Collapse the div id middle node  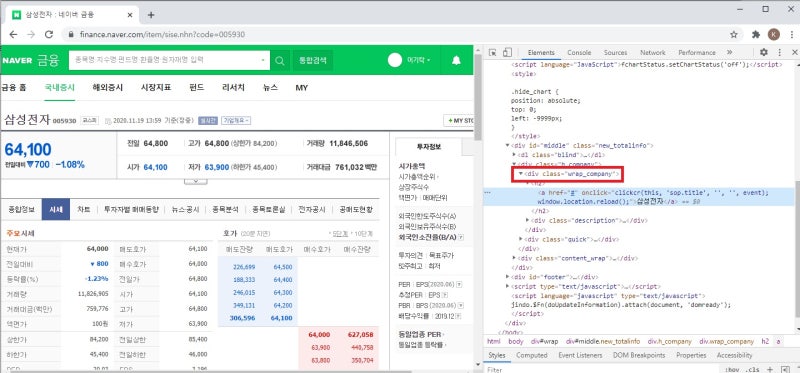click(x=507, y=145)
